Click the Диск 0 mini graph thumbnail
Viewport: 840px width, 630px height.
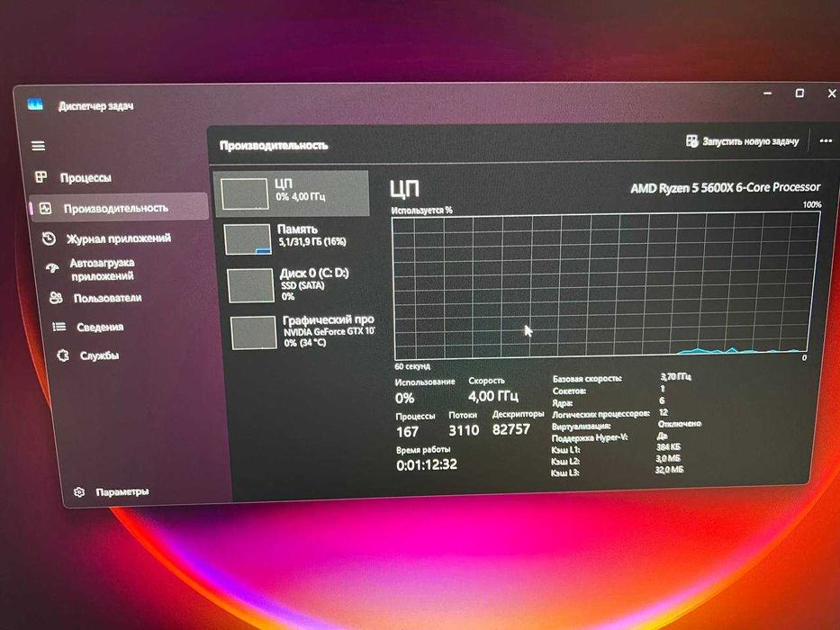[x=250, y=285]
